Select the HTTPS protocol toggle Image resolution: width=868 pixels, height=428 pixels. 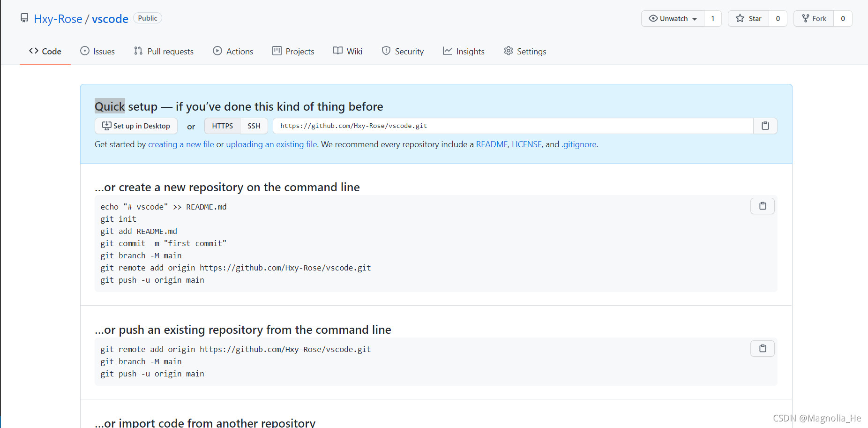[222, 126]
